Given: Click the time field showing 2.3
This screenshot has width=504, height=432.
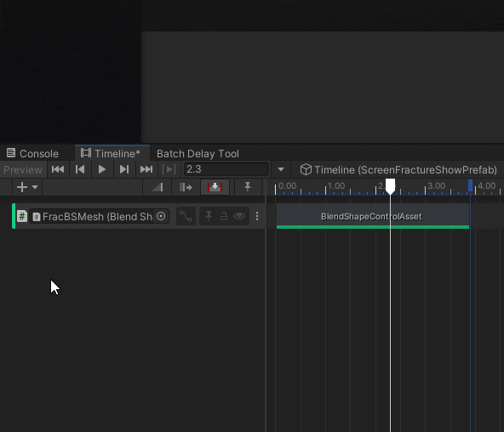Looking at the screenshot, I should [x=226, y=169].
